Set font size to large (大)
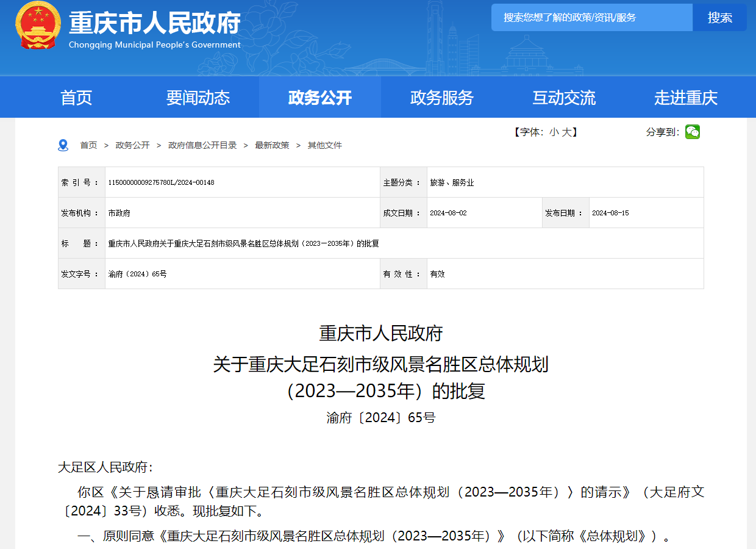The width and height of the screenshot is (756, 549). tap(566, 132)
